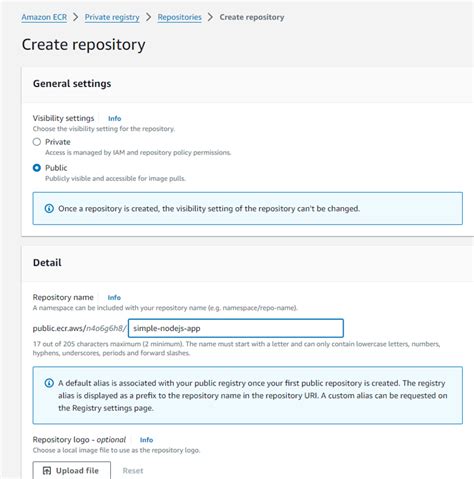Image resolution: width=474 pixels, height=479 pixels.
Task: Click the public.ecr.aws registry prefix text
Action: (x=79, y=328)
